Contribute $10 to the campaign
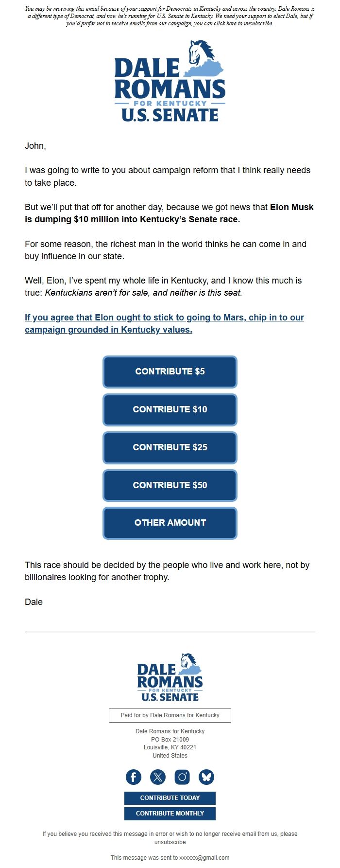 coord(170,409)
